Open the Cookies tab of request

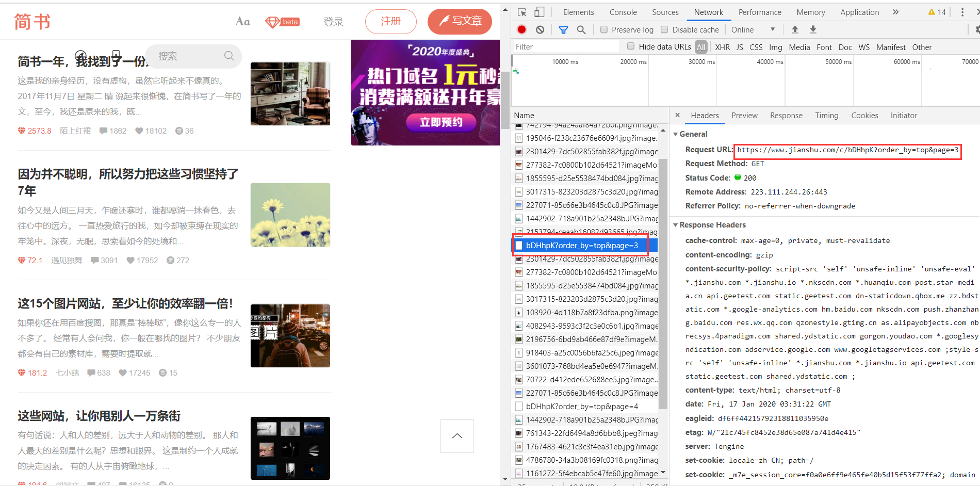click(x=864, y=116)
